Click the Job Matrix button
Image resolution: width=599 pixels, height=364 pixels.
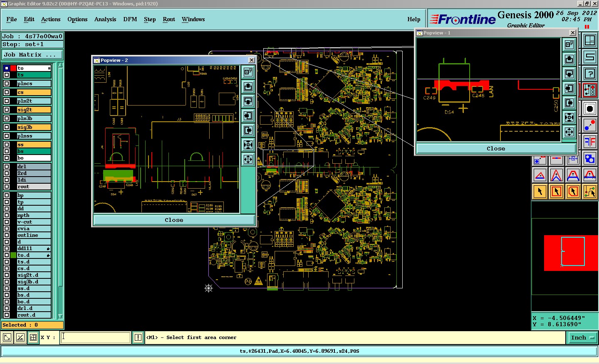(32, 54)
